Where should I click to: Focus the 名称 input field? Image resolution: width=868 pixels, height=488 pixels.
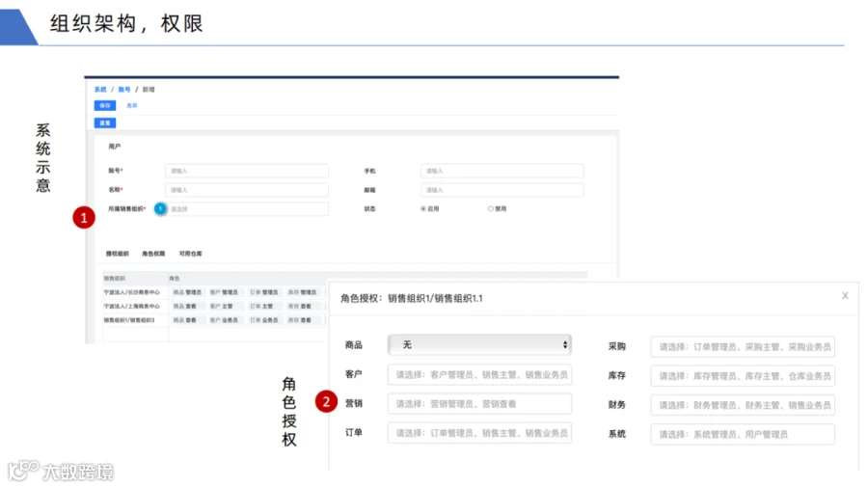click(x=246, y=190)
